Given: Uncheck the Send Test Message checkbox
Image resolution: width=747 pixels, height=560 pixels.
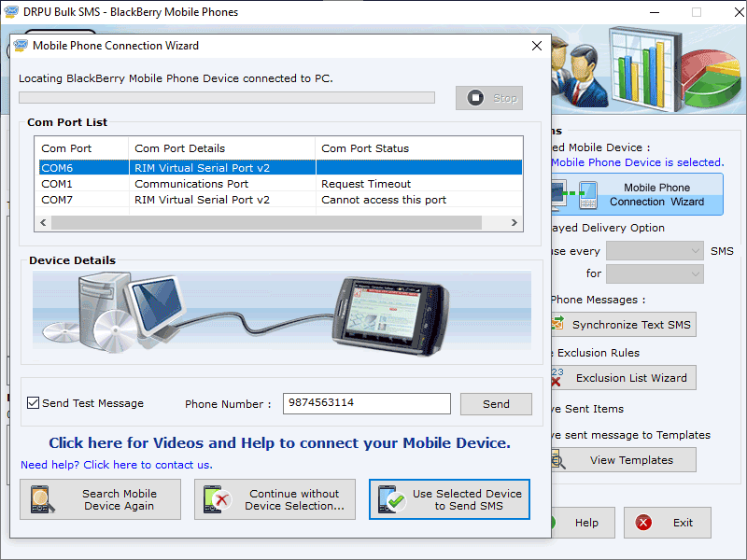Looking at the screenshot, I should click(33, 403).
